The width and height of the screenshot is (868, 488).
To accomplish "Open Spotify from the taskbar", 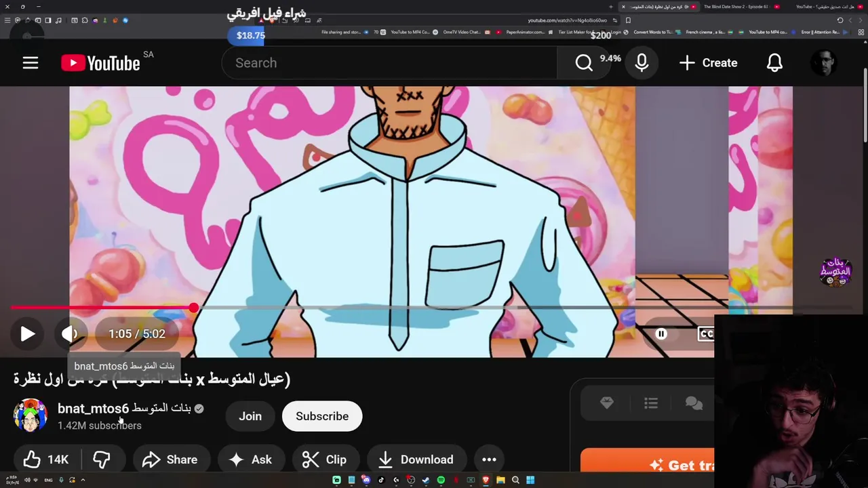I will (441, 480).
